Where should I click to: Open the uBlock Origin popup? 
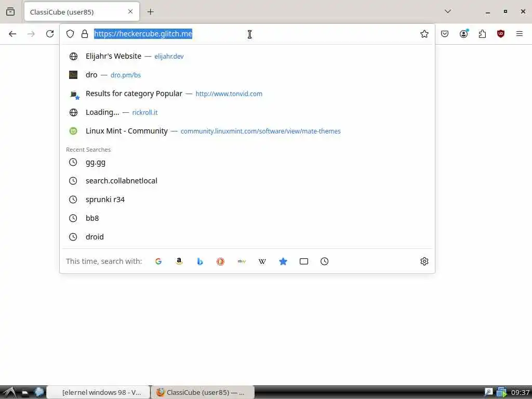coord(500,34)
